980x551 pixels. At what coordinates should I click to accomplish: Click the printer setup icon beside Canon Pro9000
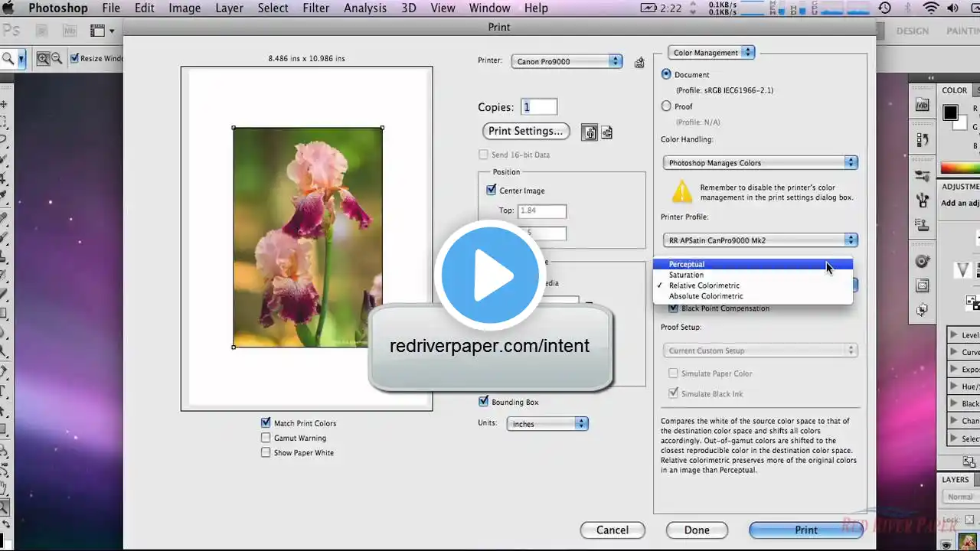(x=639, y=62)
